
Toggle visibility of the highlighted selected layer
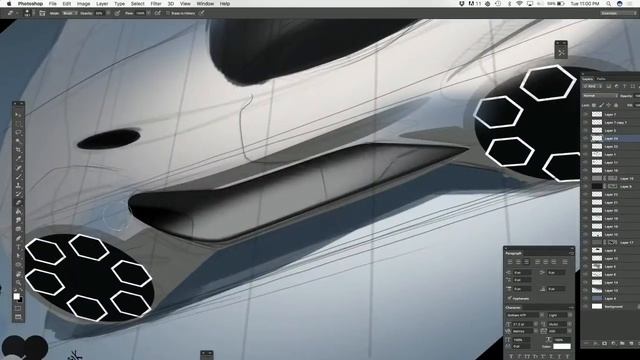pos(586,138)
